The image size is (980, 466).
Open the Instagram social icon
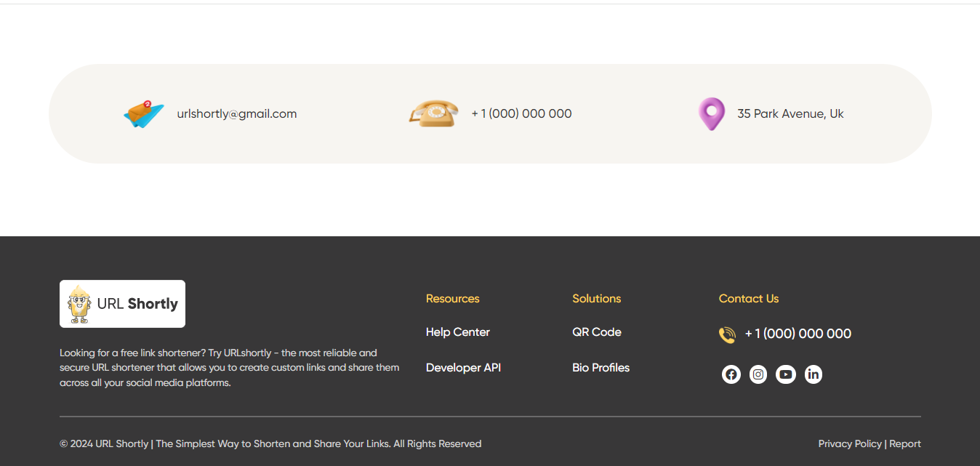click(758, 374)
